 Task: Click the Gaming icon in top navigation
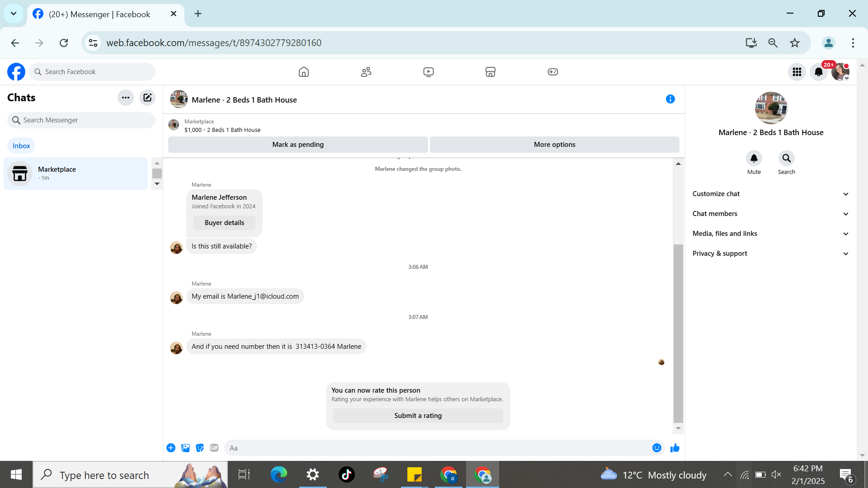click(552, 72)
